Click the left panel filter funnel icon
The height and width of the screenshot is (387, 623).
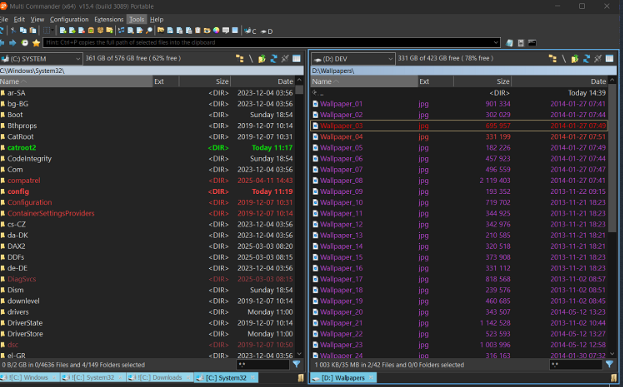pos(296,364)
